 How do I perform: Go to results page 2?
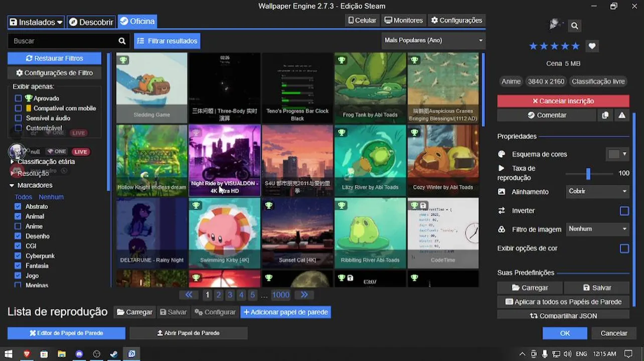tap(219, 295)
